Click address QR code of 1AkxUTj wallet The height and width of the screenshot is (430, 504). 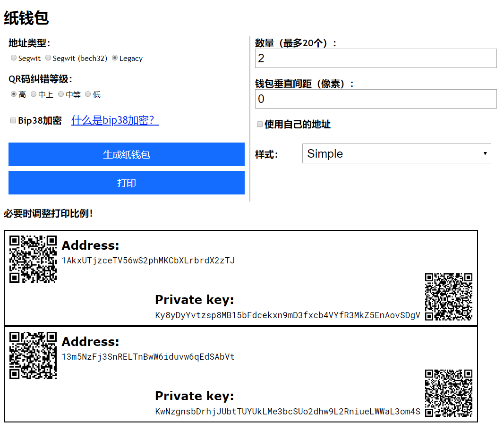click(33, 259)
